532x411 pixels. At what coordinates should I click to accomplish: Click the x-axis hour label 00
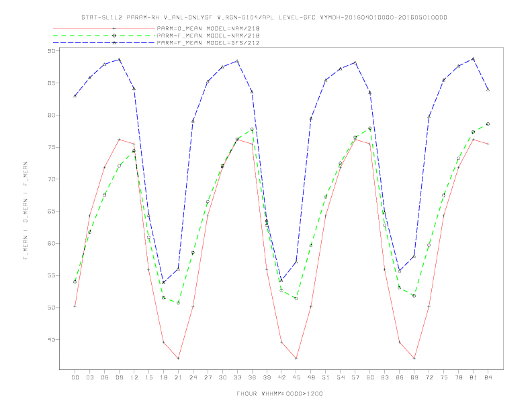click(x=75, y=377)
